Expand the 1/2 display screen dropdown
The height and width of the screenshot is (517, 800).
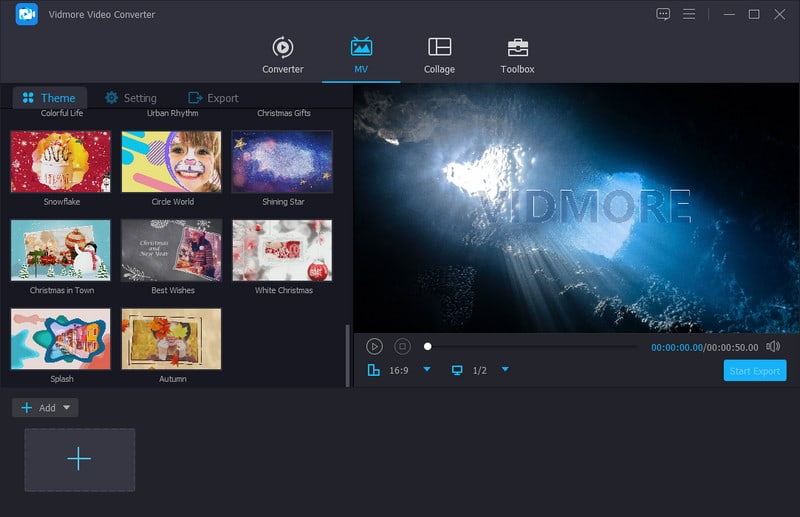click(x=505, y=370)
